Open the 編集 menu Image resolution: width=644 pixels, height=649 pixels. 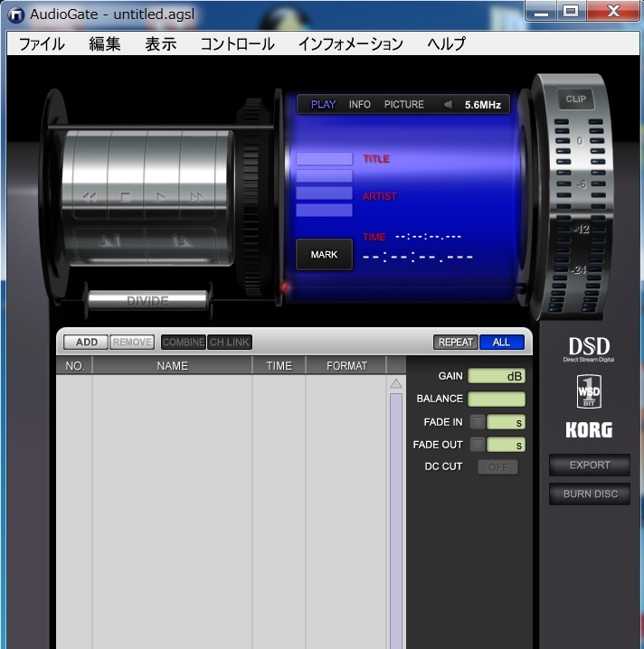[104, 44]
